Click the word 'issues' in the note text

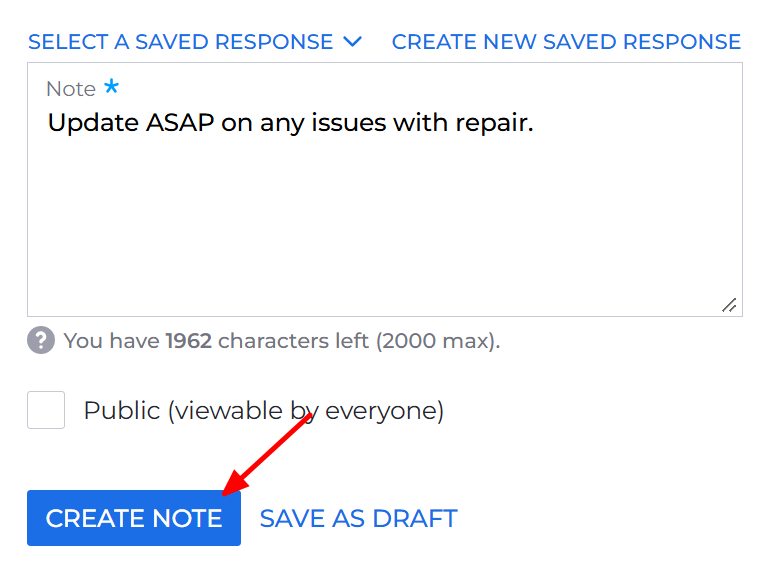click(x=348, y=122)
